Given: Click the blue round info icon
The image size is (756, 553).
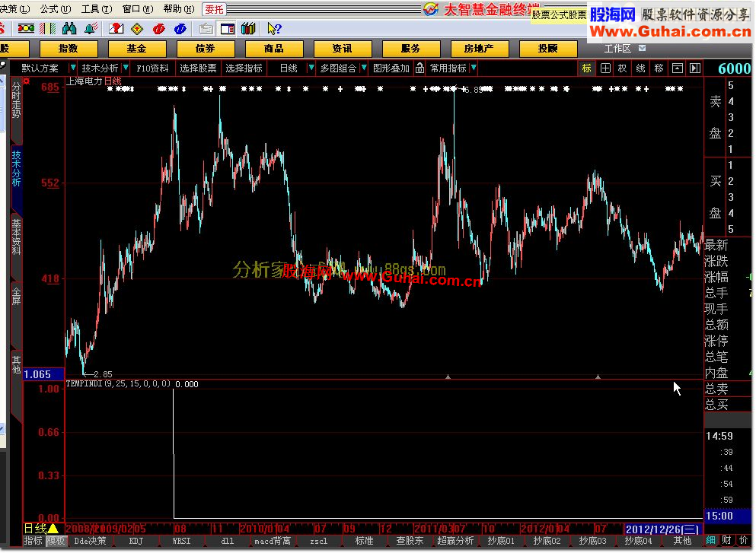Looking at the screenshot, I should (180, 29).
